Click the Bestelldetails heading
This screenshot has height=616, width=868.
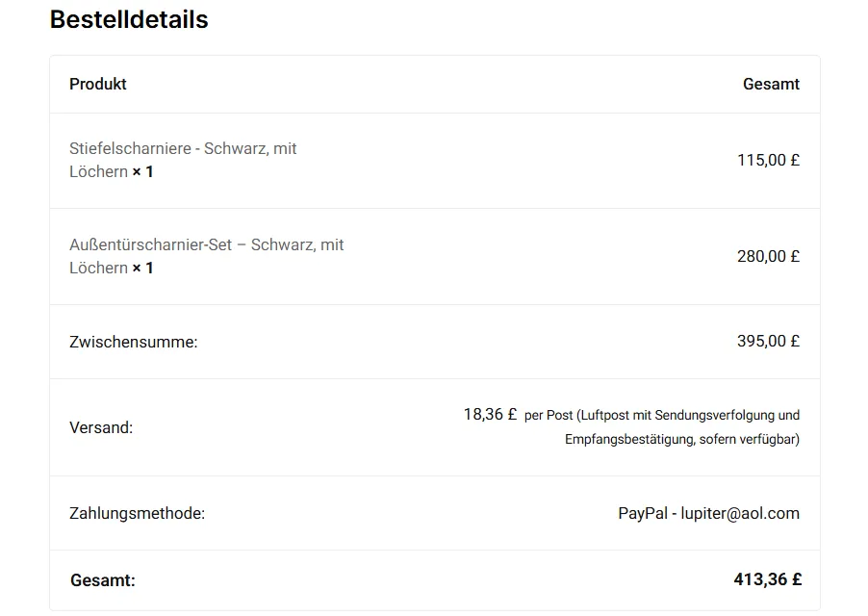[129, 19]
